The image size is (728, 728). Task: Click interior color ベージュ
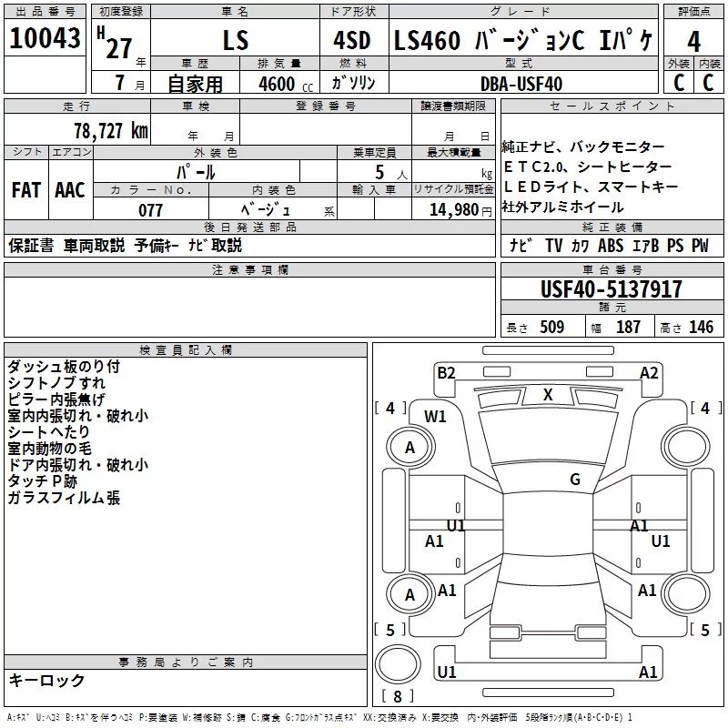(x=266, y=210)
